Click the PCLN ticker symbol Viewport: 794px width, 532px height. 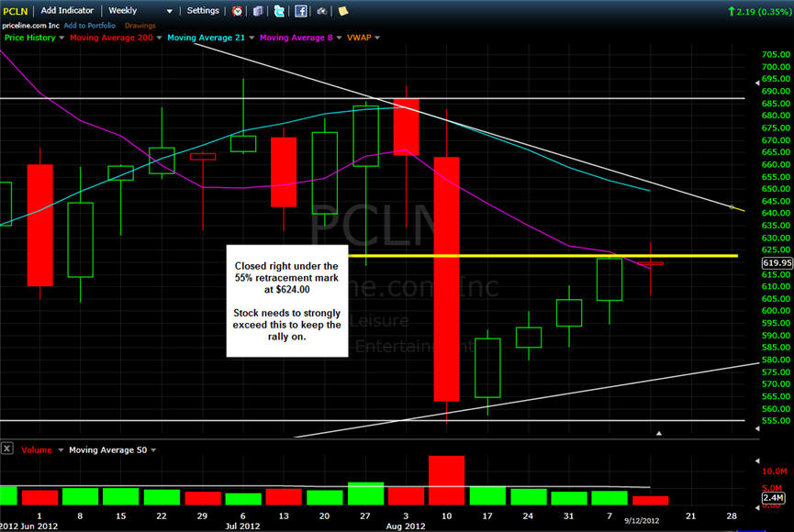point(16,11)
